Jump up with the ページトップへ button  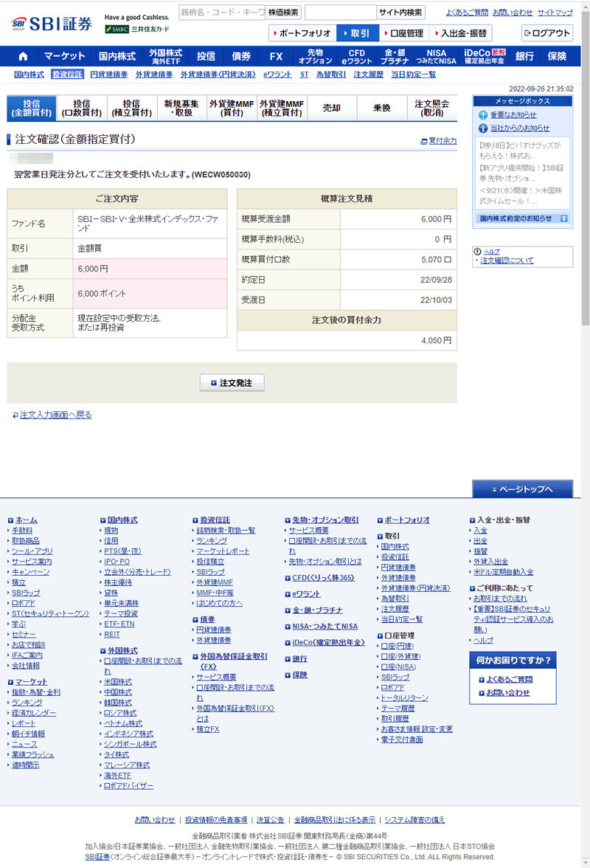tap(522, 489)
